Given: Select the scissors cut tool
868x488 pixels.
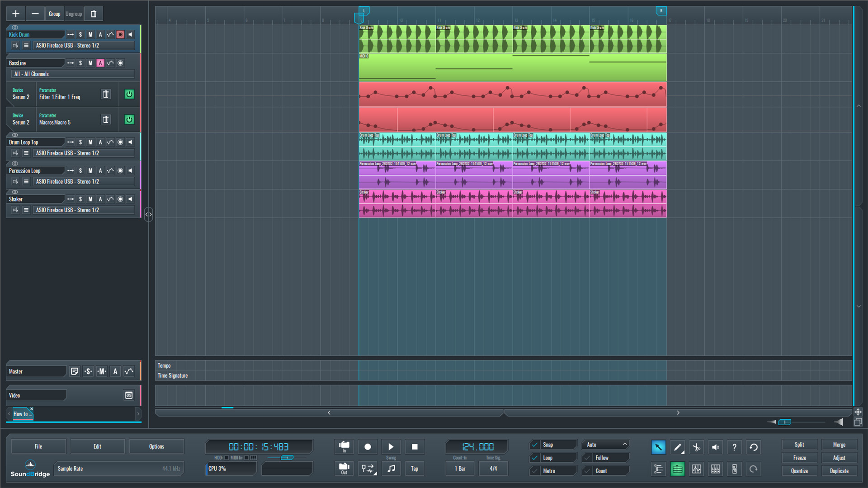Looking at the screenshot, I should coord(696,447).
